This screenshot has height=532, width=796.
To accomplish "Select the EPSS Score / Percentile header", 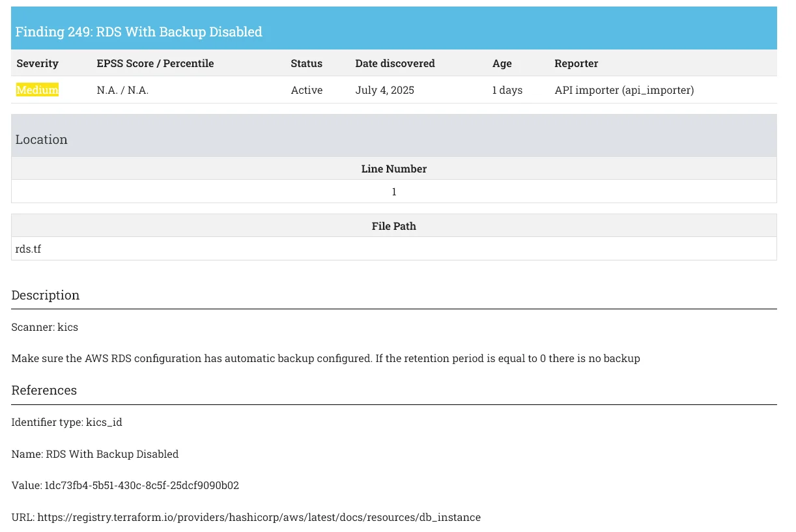I will (155, 63).
